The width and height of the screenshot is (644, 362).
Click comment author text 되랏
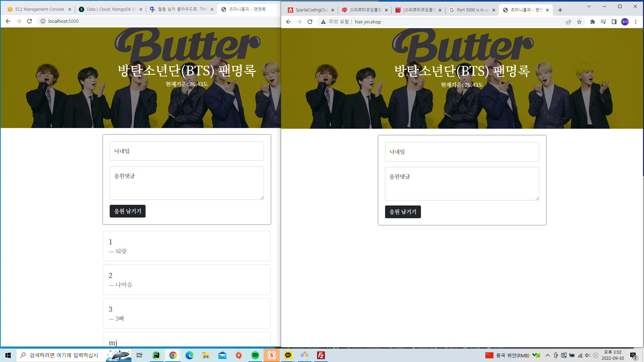(x=121, y=251)
